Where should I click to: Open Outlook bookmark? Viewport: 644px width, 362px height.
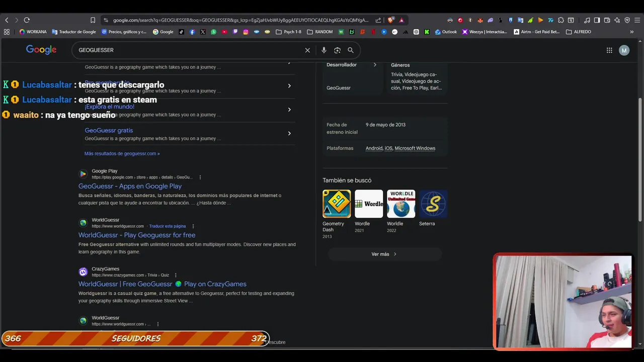pyautogui.click(x=446, y=32)
